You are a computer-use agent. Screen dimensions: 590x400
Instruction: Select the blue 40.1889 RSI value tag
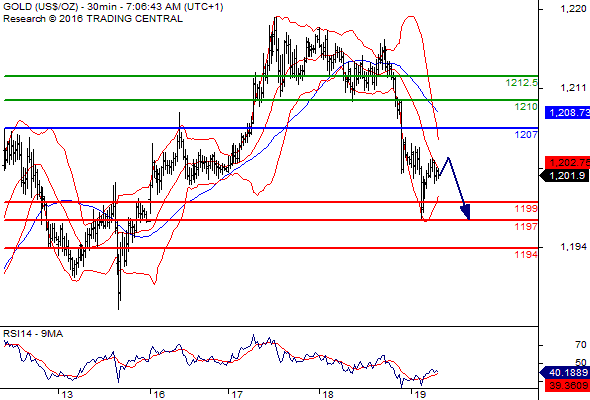coord(565,373)
